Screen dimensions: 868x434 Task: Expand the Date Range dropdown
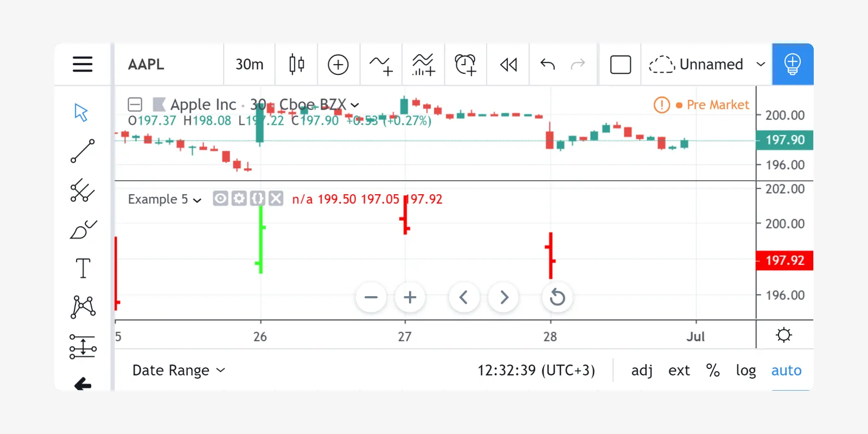tap(178, 370)
